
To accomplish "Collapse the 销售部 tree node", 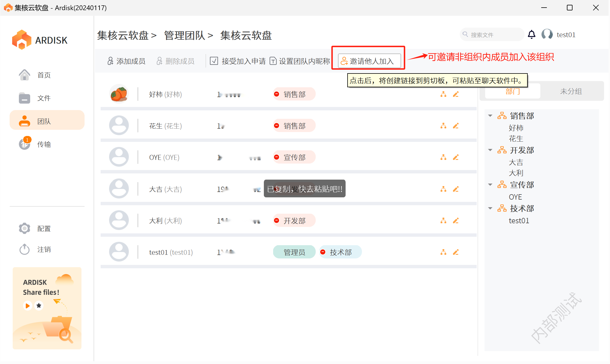I will (x=490, y=116).
